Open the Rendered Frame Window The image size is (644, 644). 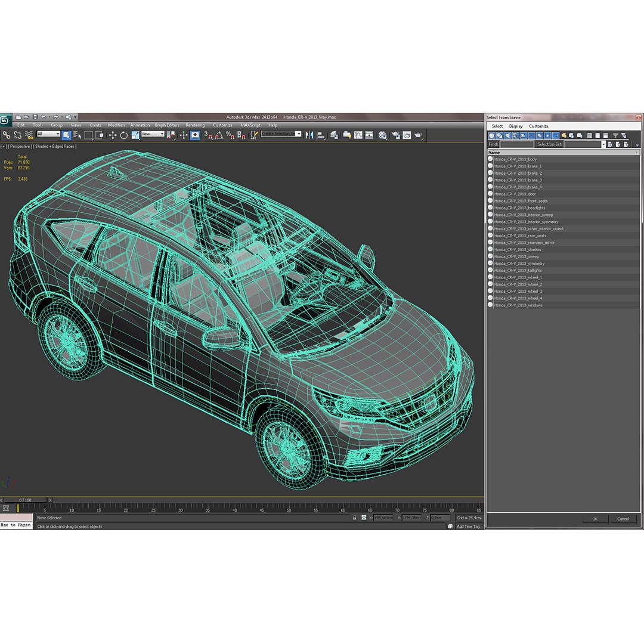[407, 135]
